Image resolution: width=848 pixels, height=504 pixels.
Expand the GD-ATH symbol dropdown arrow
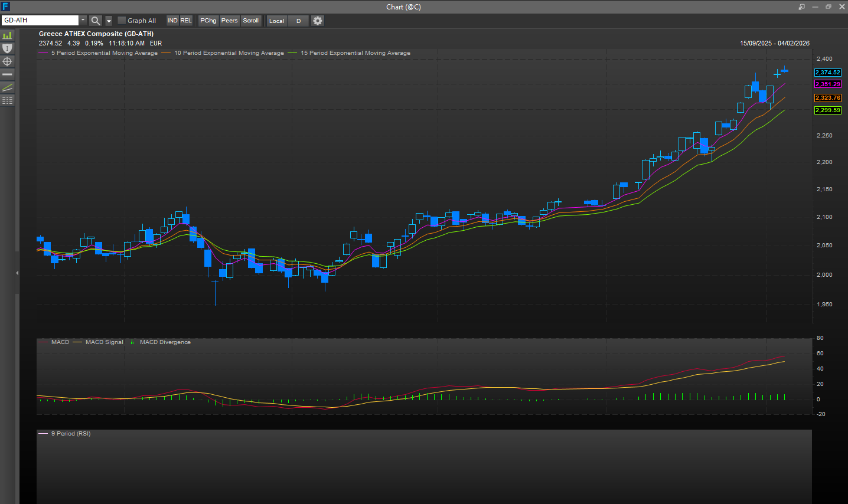83,21
